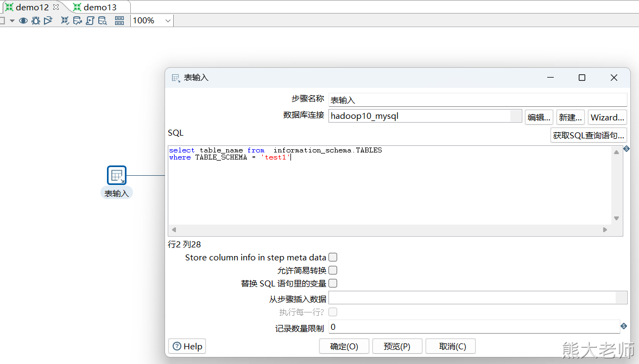Click the Wizard... button

click(x=607, y=117)
